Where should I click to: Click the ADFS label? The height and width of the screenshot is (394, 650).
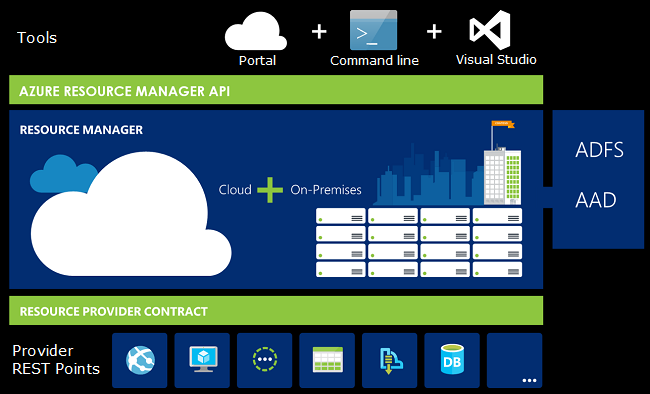pyautogui.click(x=599, y=150)
